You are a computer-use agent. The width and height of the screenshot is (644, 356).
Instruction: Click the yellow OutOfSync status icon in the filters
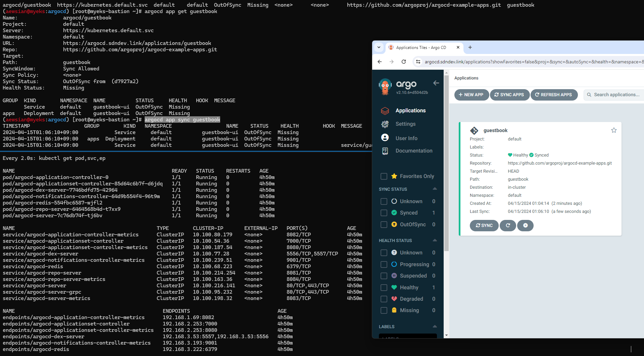(394, 224)
